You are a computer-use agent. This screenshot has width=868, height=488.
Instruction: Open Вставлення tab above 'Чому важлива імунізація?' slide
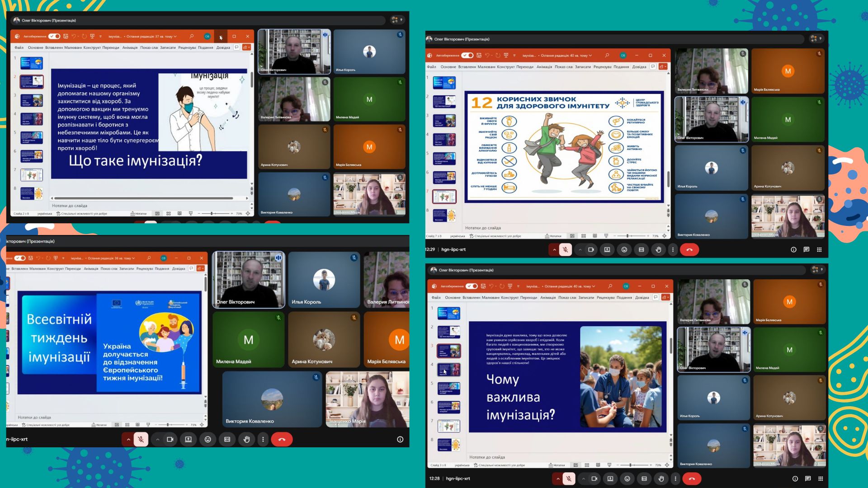[x=472, y=298]
